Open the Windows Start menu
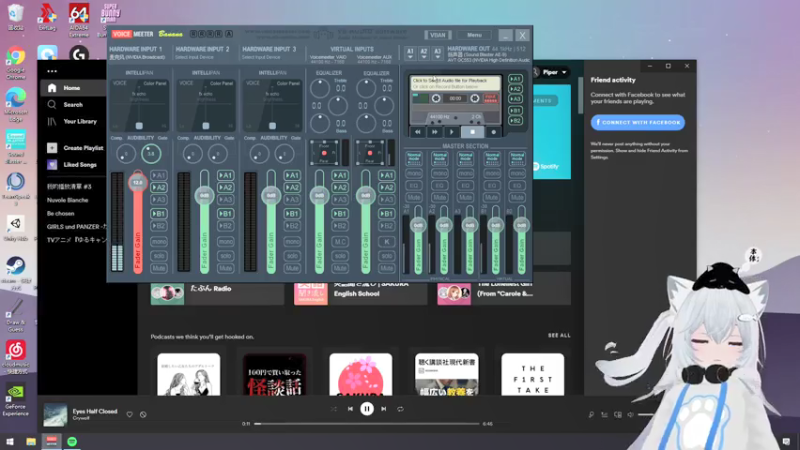 [10, 441]
